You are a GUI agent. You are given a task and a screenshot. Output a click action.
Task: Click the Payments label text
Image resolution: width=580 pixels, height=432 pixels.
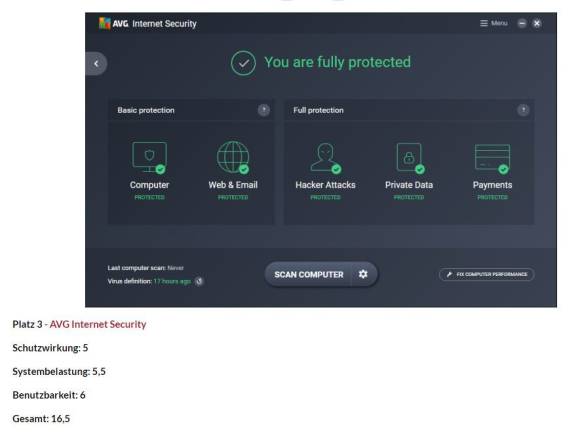[492, 185]
